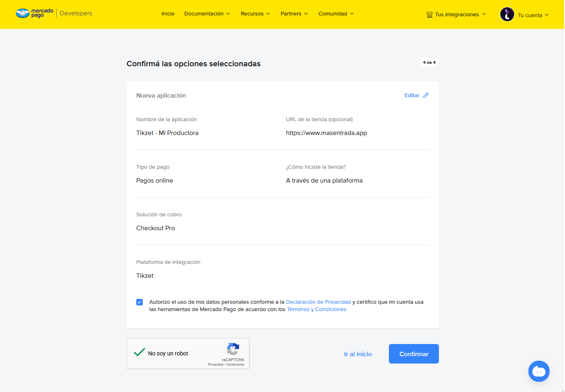This screenshot has height=392, width=565.
Task: Open reCAPTCHA Condiciones link
Action: tap(236, 364)
